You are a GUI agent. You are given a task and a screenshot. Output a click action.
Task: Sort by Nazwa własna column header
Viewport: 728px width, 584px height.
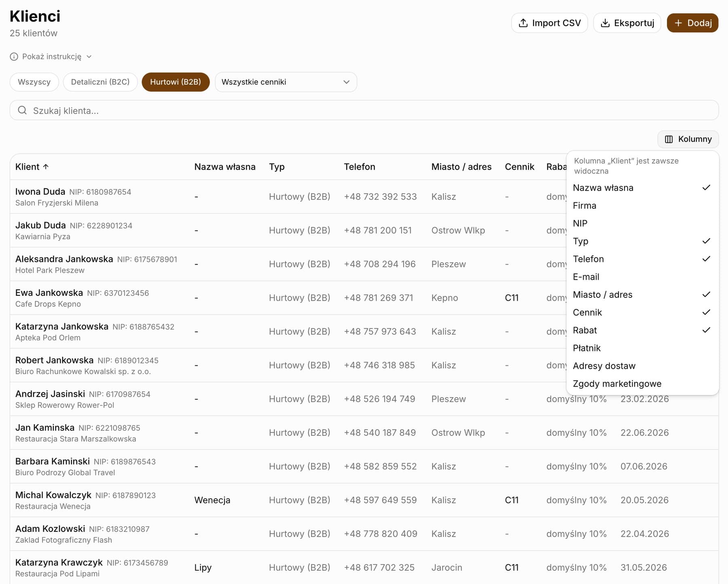click(x=225, y=167)
